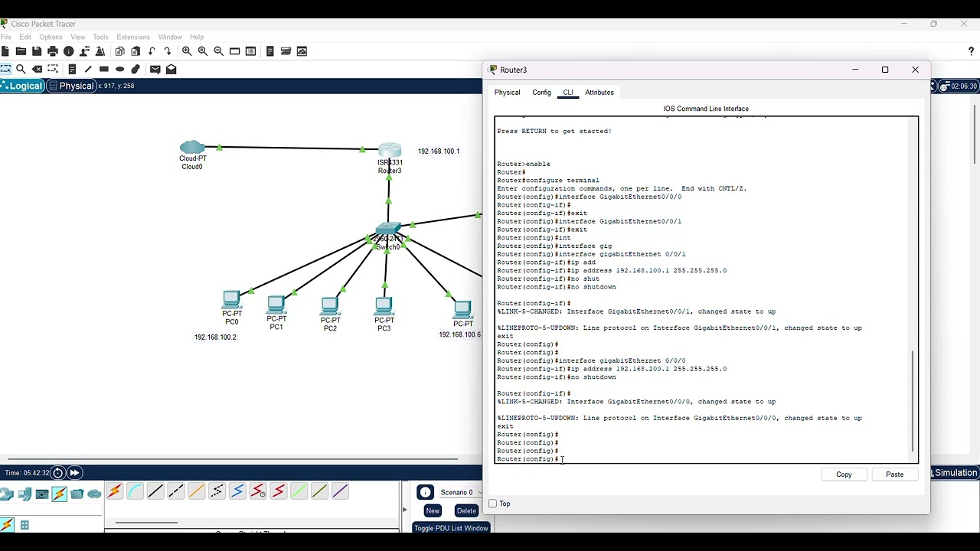Viewport: 980px width, 551px height.
Task: Activate the Select tool
Action: (5, 69)
